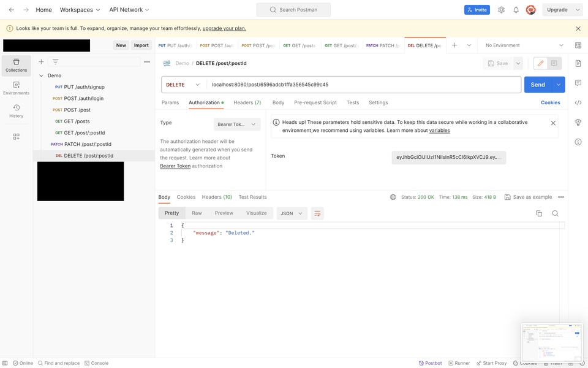This screenshot has width=588, height=368.
Task: Open collection options three-dots menu
Action: pos(147,61)
